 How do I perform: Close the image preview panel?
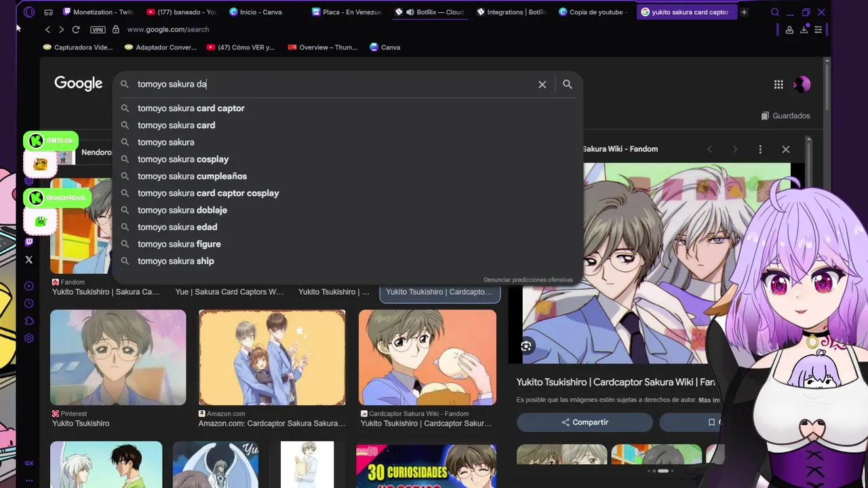[785, 149]
